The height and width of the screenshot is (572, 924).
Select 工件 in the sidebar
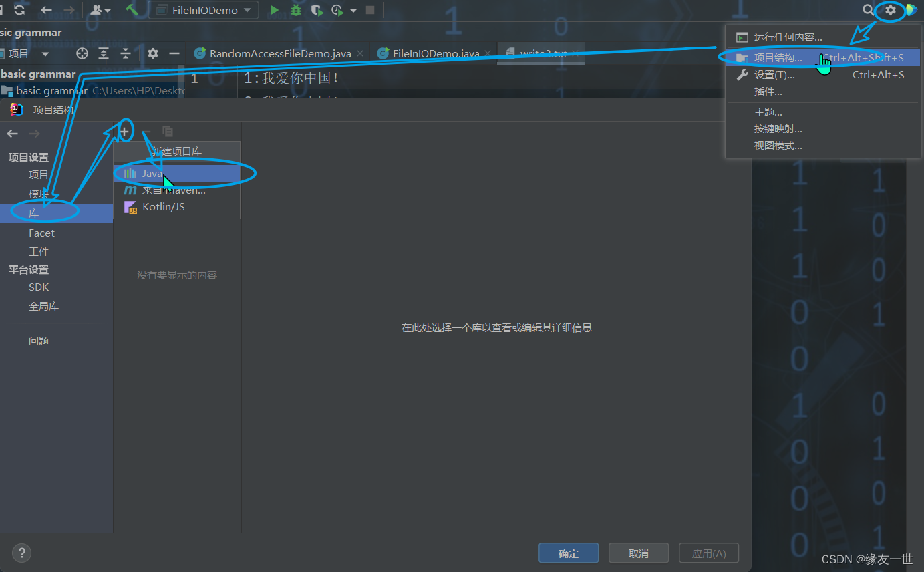(56, 252)
